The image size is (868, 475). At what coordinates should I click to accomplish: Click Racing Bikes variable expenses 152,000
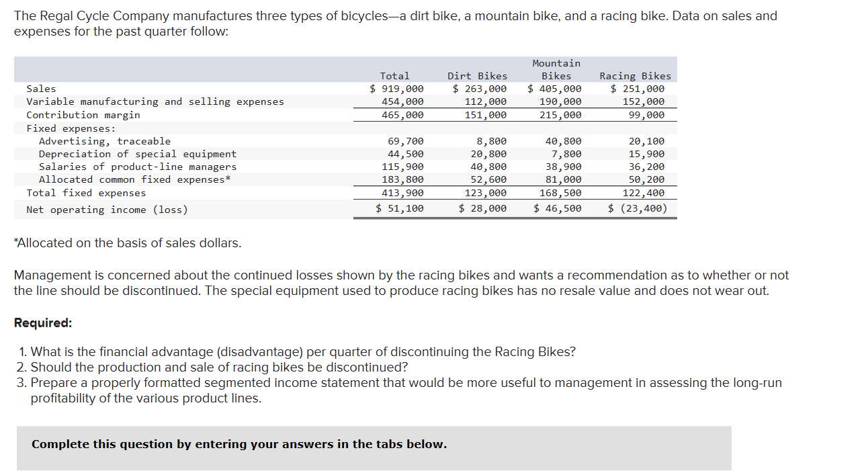(644, 101)
